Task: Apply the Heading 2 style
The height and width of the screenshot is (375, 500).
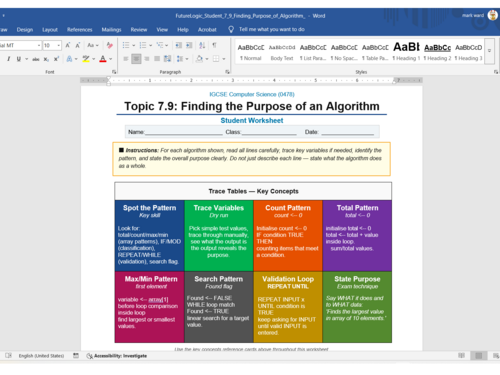Action: coord(437,51)
